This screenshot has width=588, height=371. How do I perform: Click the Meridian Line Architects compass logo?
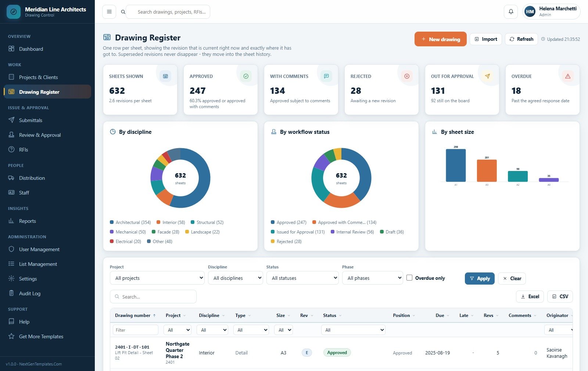tap(14, 12)
